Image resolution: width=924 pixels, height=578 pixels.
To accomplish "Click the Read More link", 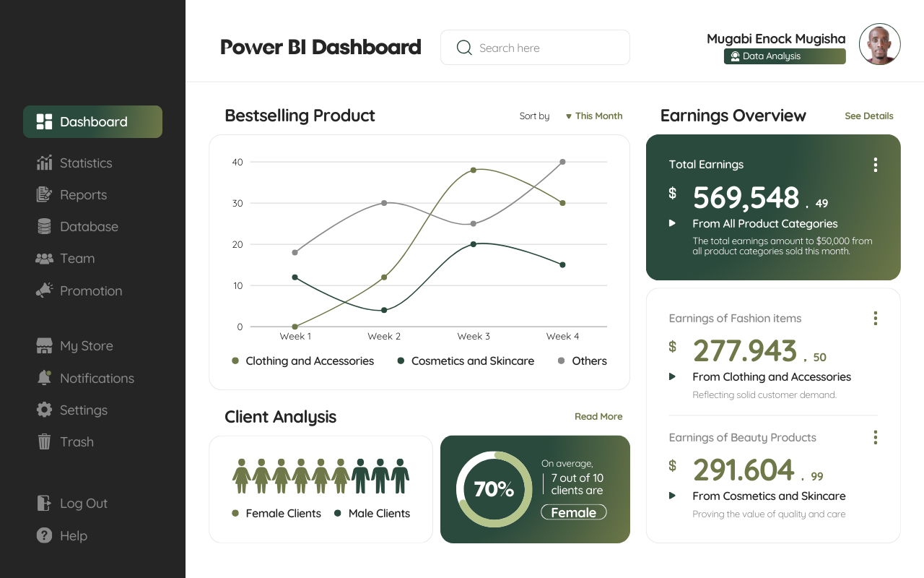I will pos(598,416).
